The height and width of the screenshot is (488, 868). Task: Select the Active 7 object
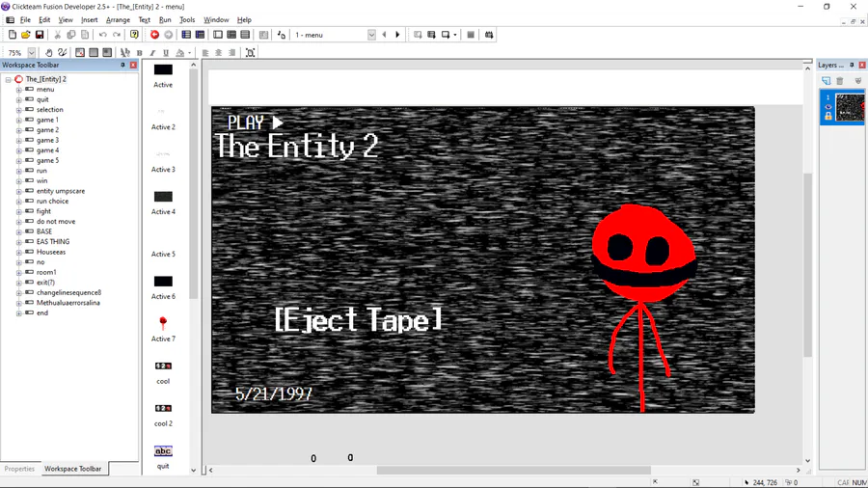click(x=163, y=330)
